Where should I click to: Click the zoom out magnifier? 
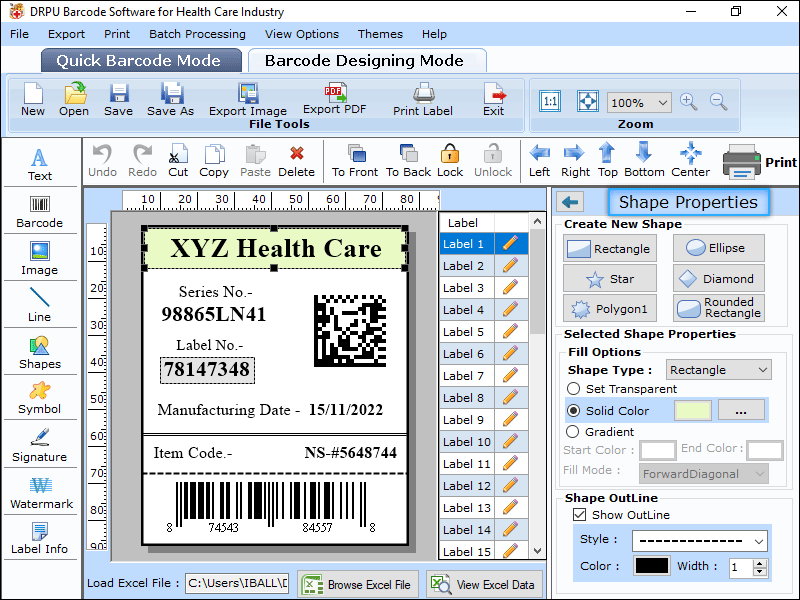pyautogui.click(x=718, y=102)
